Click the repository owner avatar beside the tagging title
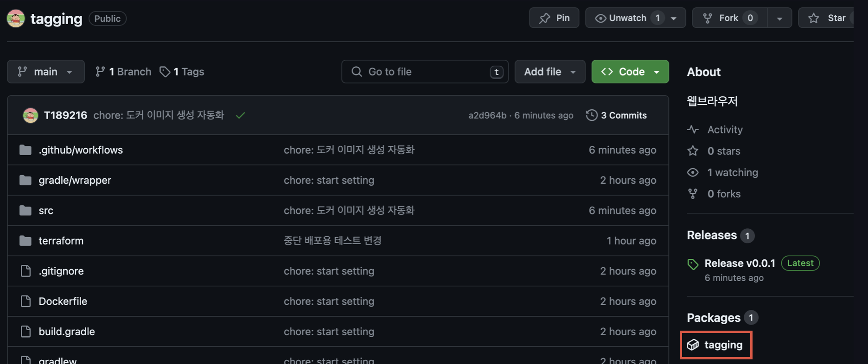 coord(16,19)
